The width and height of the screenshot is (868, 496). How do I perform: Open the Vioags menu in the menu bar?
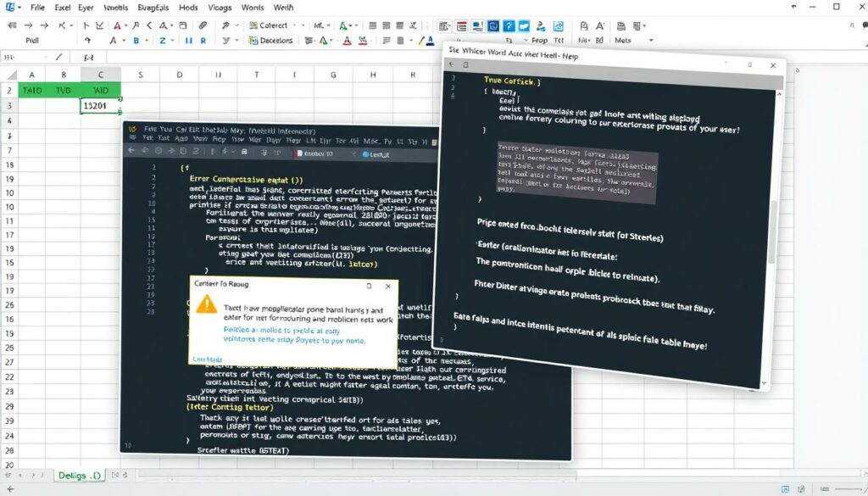[x=220, y=8]
